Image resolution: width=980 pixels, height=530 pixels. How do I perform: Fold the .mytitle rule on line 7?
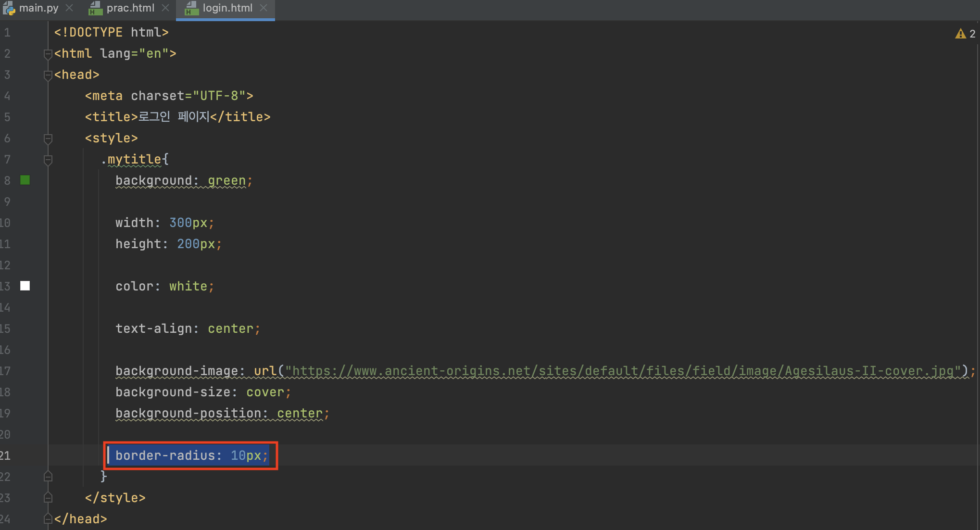[x=48, y=160]
